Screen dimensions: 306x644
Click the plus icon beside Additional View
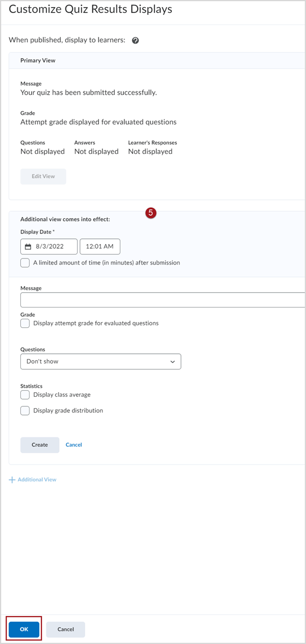coord(12,480)
